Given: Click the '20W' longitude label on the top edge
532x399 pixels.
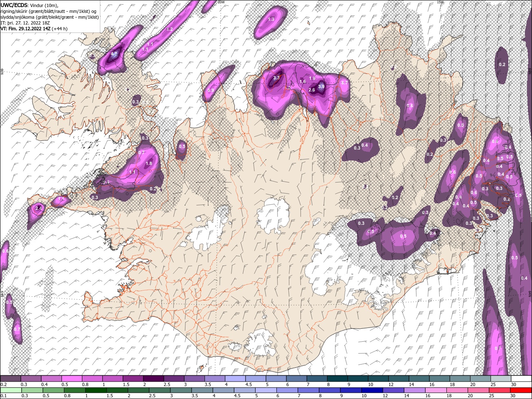Looking at the screenshot, I should [221, 2].
